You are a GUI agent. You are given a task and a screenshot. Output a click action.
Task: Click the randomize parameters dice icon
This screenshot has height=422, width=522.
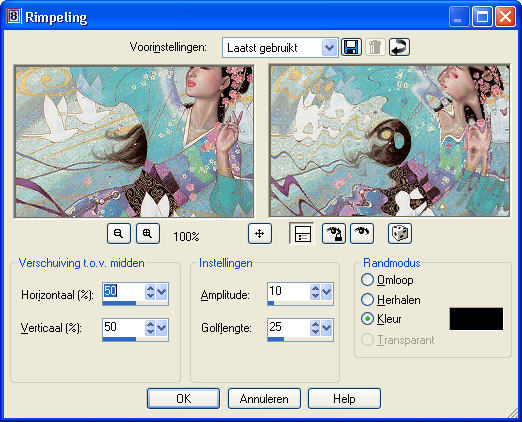point(400,233)
